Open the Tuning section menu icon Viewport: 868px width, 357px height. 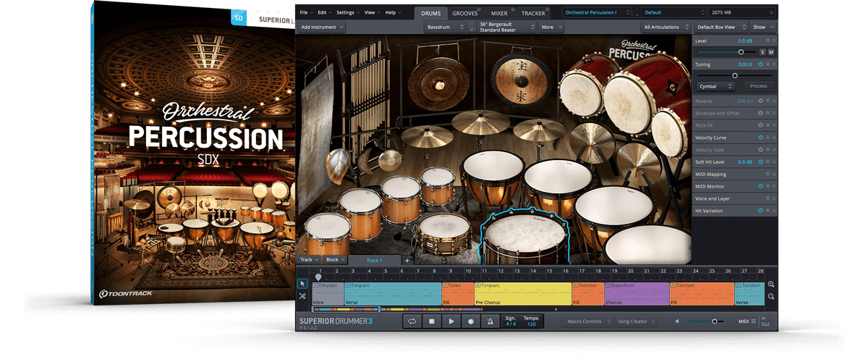(x=767, y=64)
